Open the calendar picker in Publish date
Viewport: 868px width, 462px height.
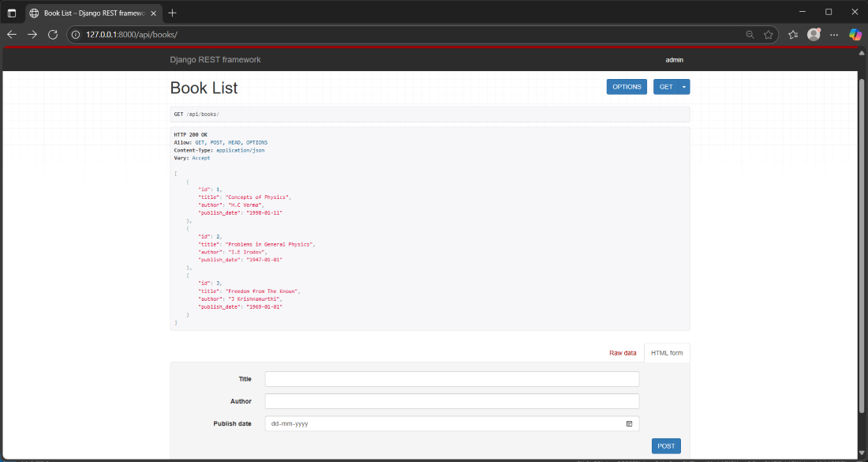click(630, 424)
